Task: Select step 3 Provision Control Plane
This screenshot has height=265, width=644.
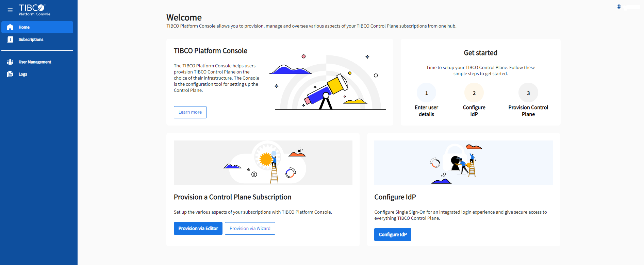Action: point(528,93)
